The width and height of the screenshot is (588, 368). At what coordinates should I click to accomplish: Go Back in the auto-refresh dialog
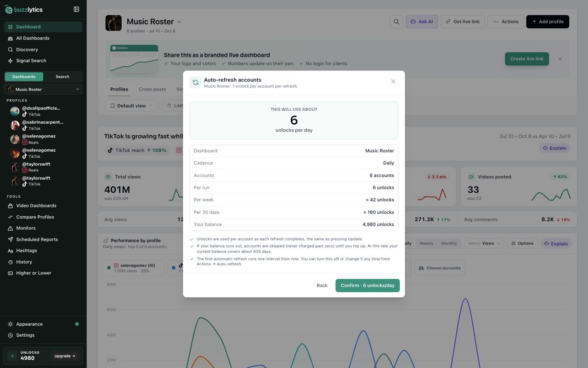coord(322,285)
